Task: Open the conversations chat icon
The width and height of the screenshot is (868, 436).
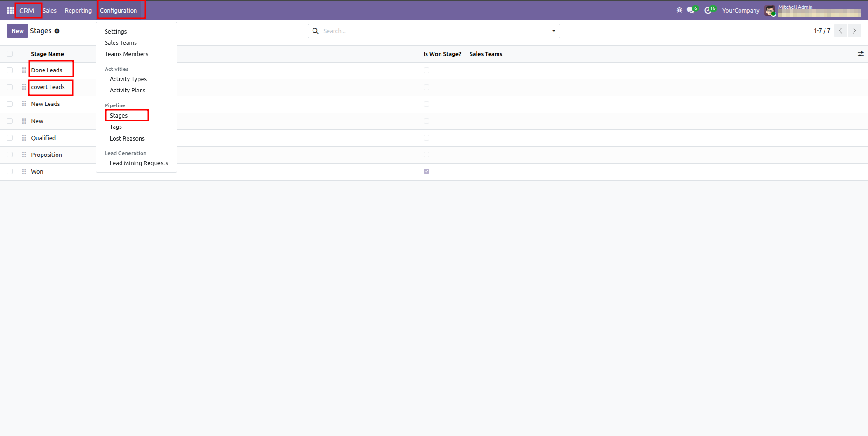Action: click(691, 10)
